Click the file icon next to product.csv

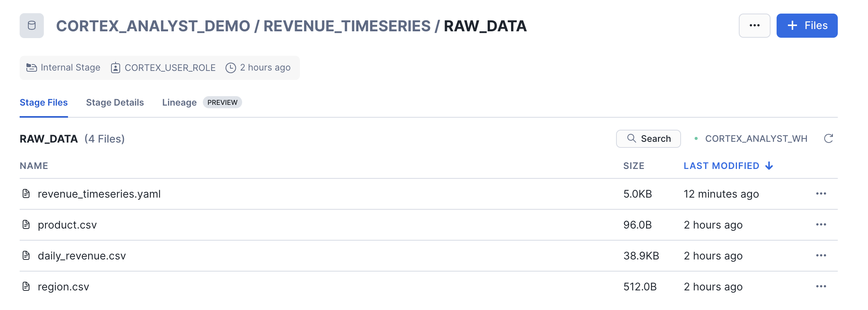[x=26, y=225]
